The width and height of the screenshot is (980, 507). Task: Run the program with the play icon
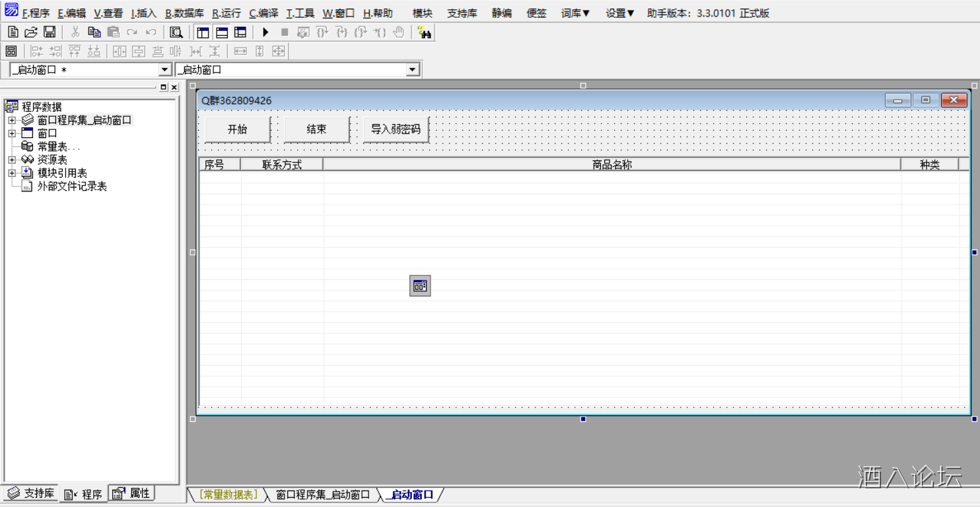[x=265, y=32]
